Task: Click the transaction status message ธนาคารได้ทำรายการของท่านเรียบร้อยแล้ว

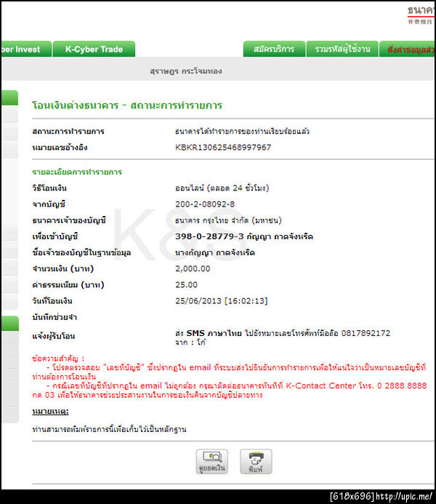Action: pyautogui.click(x=242, y=131)
